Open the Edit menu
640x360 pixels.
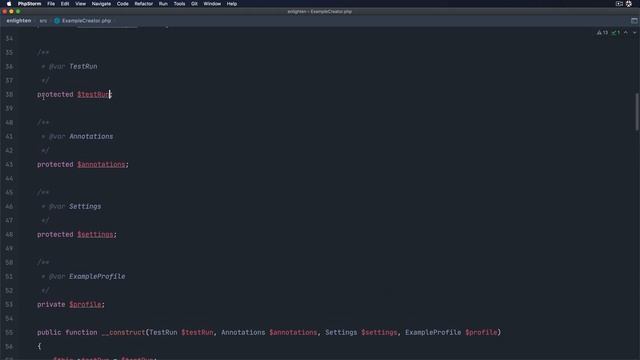click(65, 4)
